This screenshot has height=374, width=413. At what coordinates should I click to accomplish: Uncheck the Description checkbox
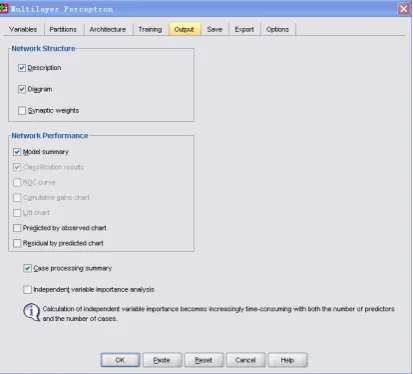point(22,68)
